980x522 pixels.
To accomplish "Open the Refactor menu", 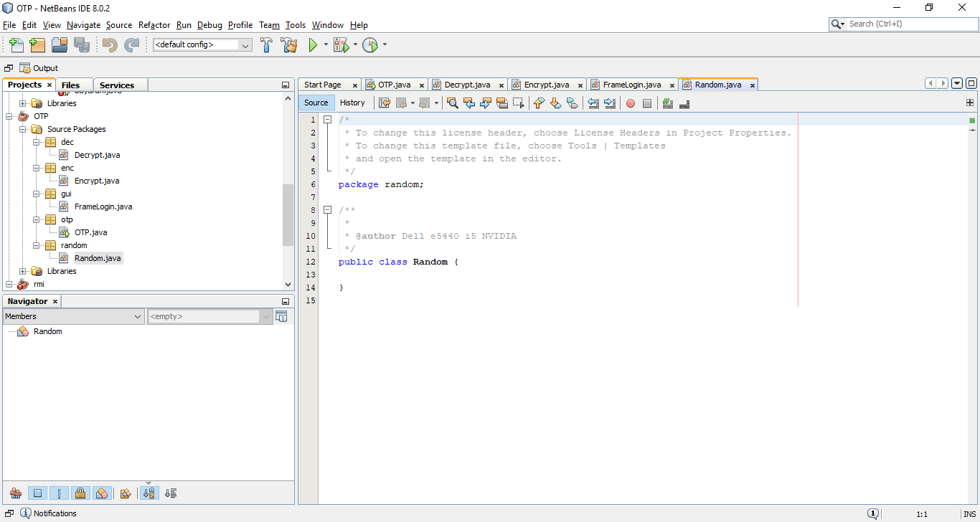I will click(154, 25).
